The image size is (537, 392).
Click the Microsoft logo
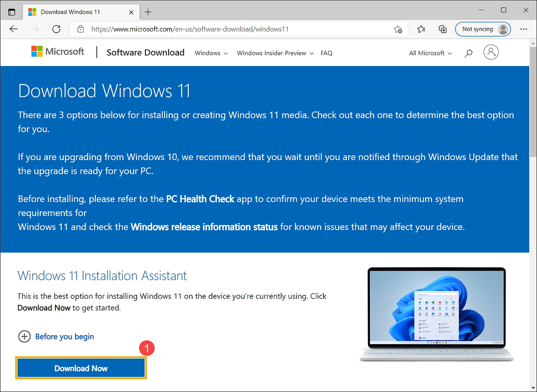point(58,52)
